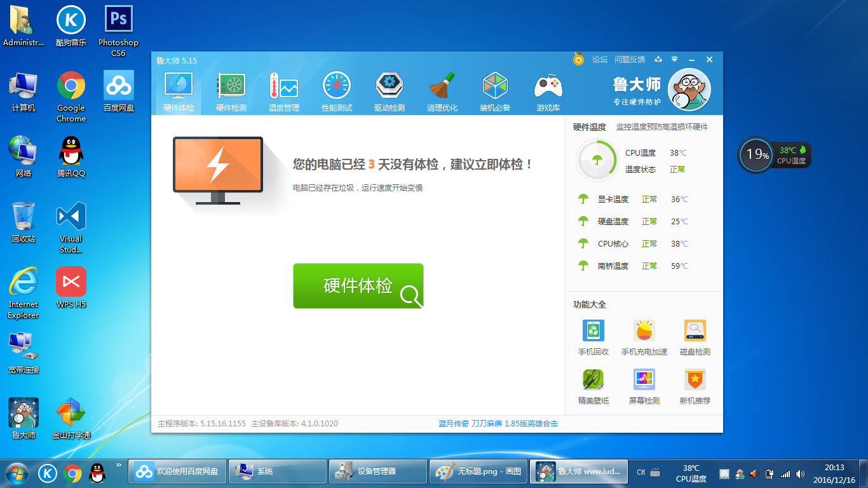Open the 温度管理 temperature management section
The image size is (868, 488).
pyautogui.click(x=283, y=92)
